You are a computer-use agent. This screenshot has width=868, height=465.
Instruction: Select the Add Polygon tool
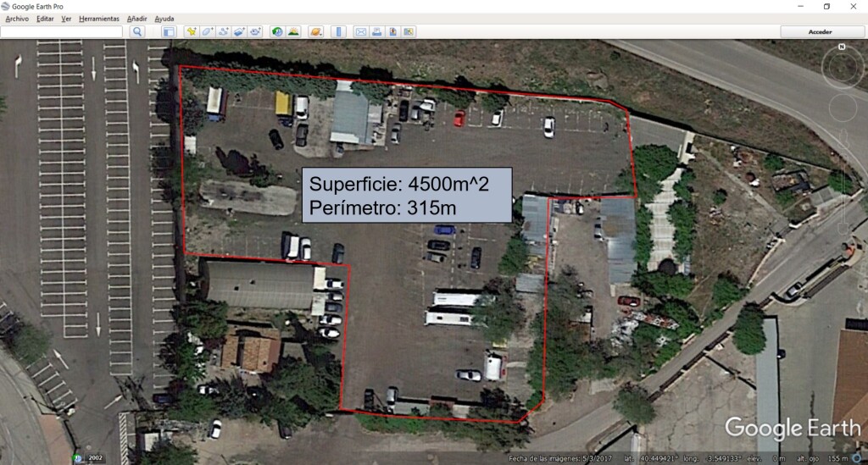tap(208, 32)
